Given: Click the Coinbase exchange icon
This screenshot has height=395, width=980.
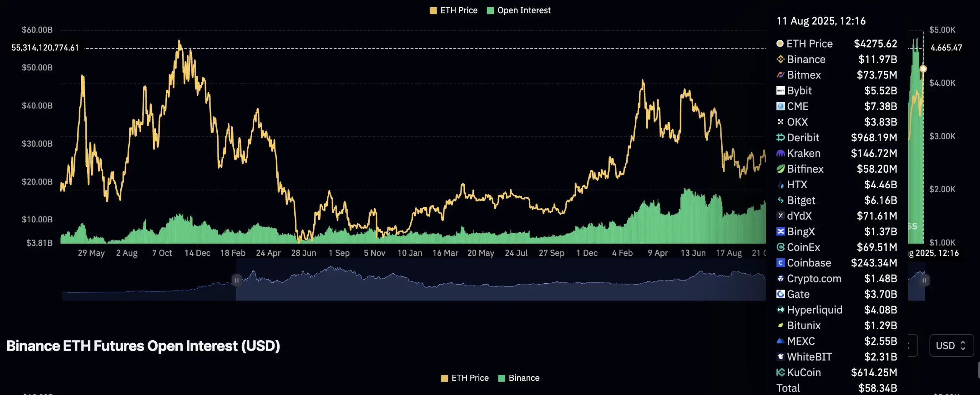Looking at the screenshot, I should [780, 263].
